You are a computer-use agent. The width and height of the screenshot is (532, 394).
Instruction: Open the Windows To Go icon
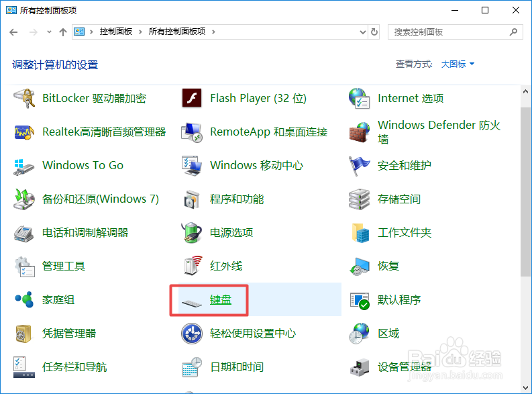24,166
